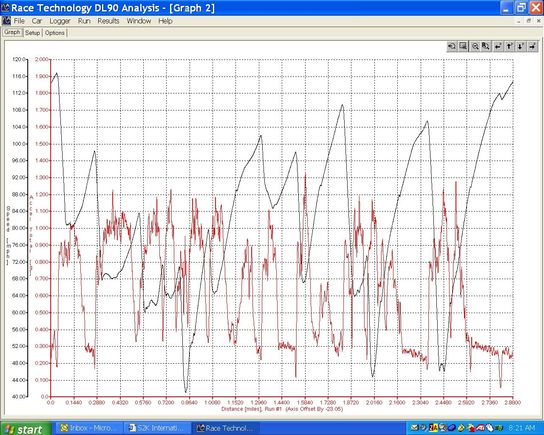This screenshot has height=435, width=544.
Task: Pan the graph down with arrow icon
Action: (x=520, y=46)
